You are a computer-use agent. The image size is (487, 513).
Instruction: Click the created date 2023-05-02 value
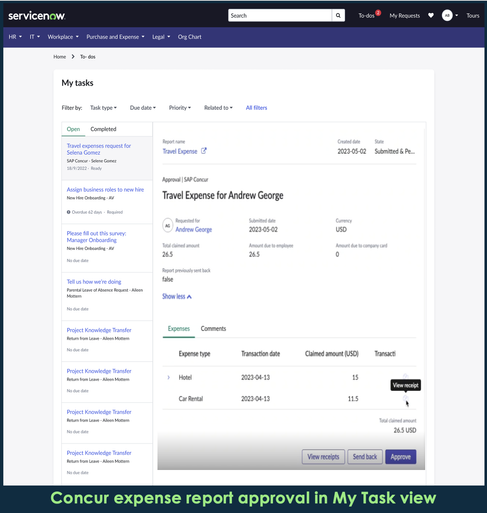[x=352, y=151]
